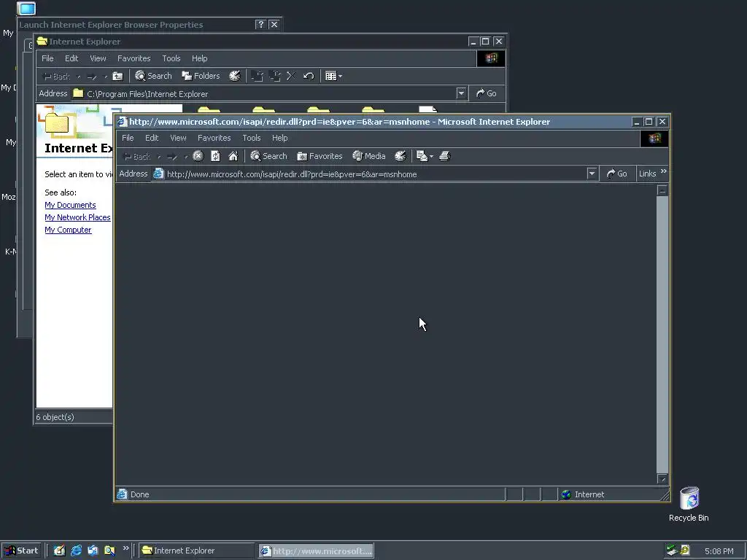The height and width of the screenshot is (560, 747).
Task: Click the help question mark in the Properties dialog
Action: pyautogui.click(x=260, y=24)
